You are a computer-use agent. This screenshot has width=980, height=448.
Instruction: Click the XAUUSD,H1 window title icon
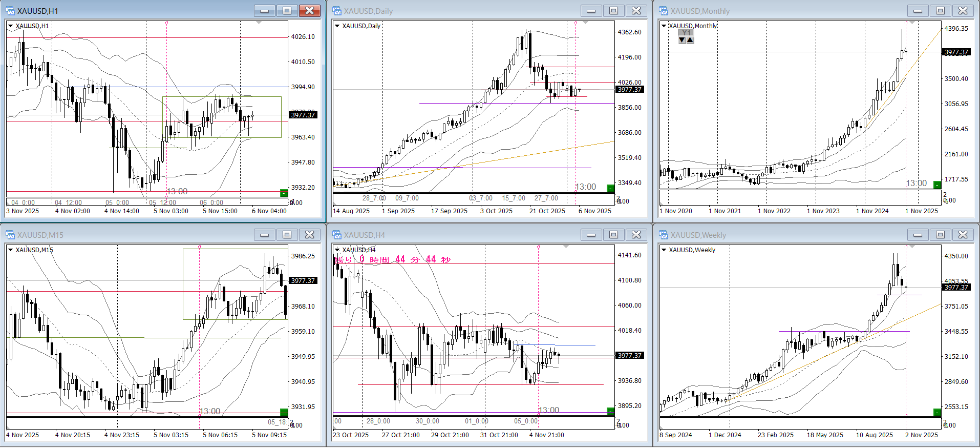(x=10, y=11)
